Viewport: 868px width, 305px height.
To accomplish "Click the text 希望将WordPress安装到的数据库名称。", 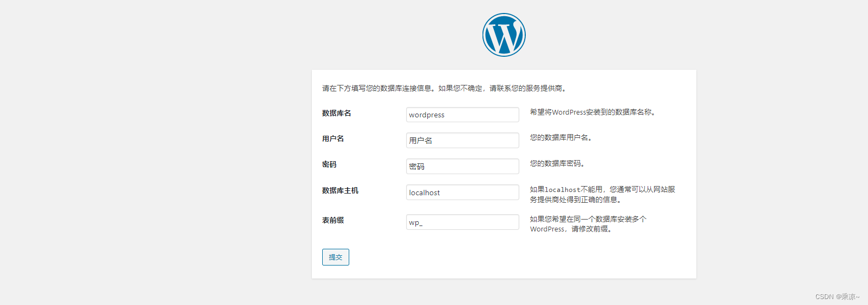I will 594,112.
